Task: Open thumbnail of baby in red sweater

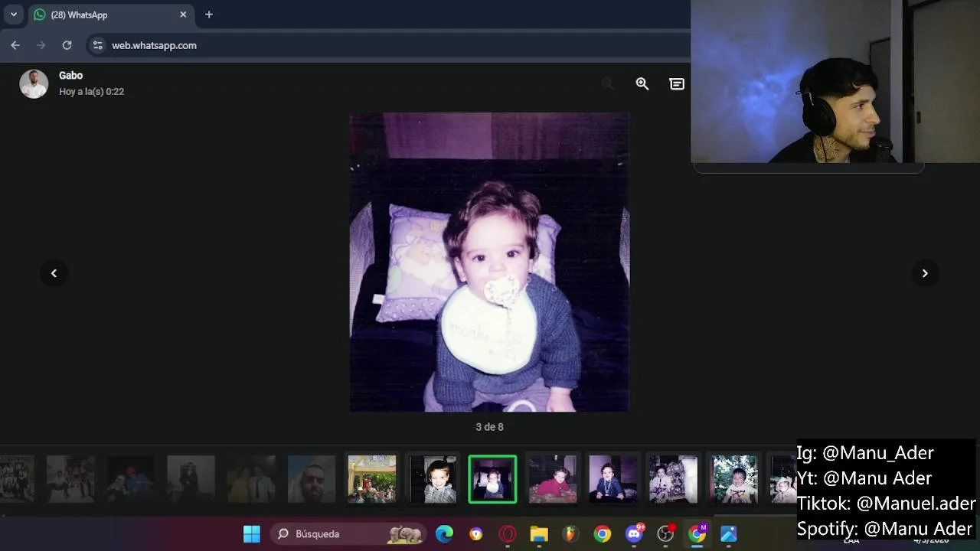Action: point(553,479)
